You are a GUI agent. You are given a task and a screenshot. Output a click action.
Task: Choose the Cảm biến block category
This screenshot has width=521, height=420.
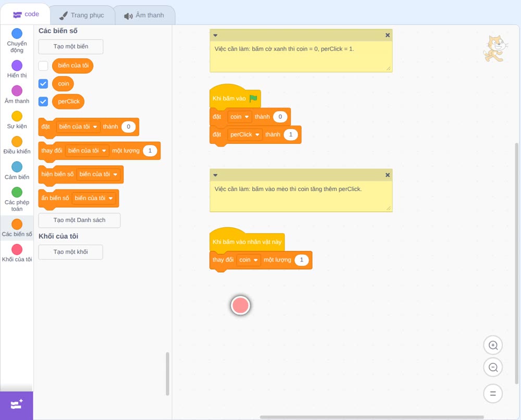coord(17,171)
